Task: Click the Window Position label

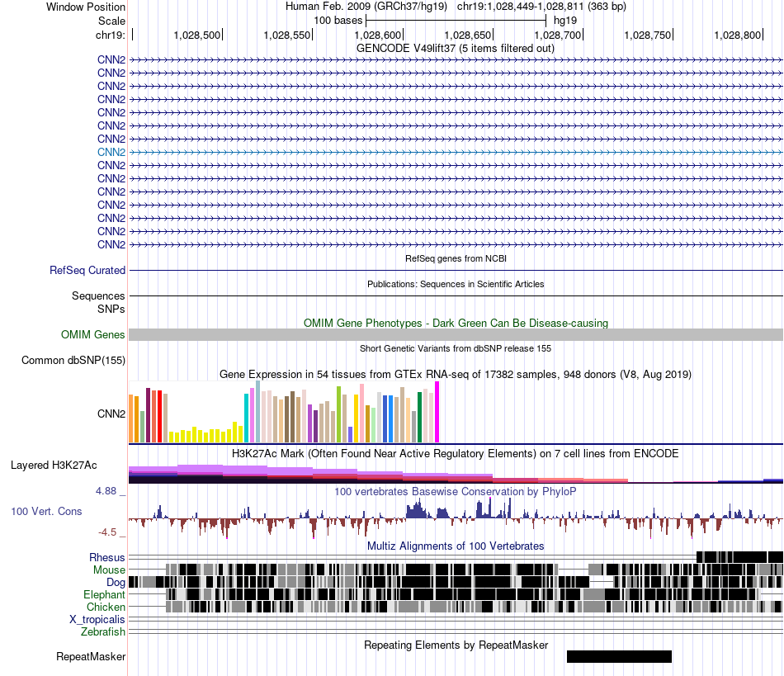Action: point(86,7)
